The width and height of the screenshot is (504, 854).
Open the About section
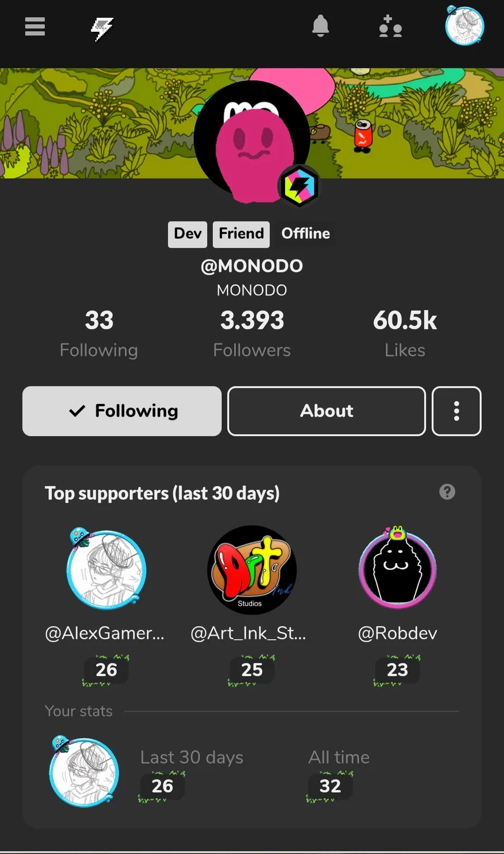click(x=326, y=411)
